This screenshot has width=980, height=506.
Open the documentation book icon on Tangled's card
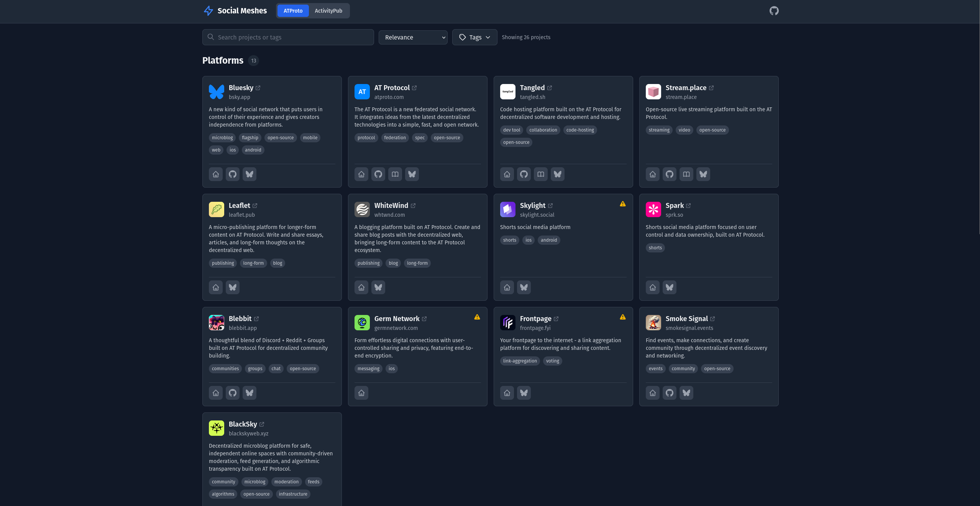(x=540, y=174)
